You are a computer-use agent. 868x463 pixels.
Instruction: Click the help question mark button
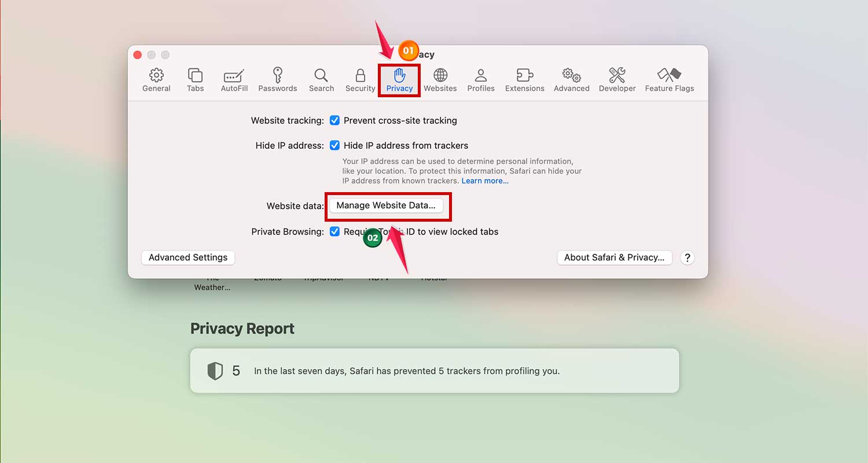[x=687, y=258]
